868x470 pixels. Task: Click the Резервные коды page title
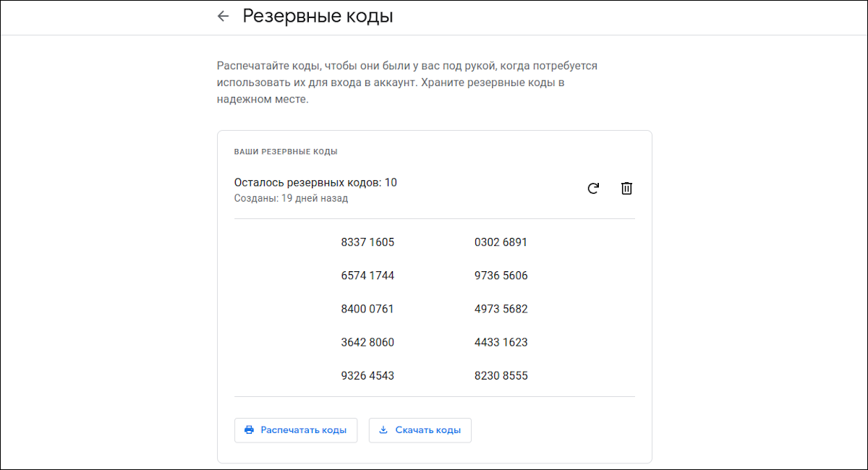pyautogui.click(x=317, y=16)
